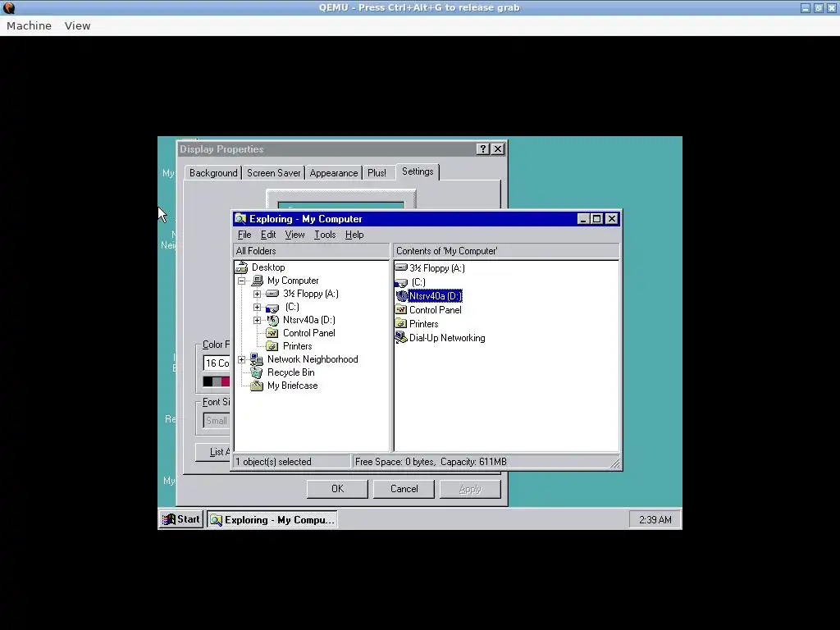
Task: Click OK in Display Properties
Action: (x=337, y=489)
